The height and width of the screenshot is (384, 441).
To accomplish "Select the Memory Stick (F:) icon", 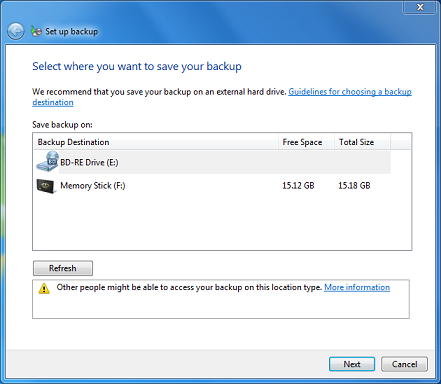I will [x=45, y=186].
